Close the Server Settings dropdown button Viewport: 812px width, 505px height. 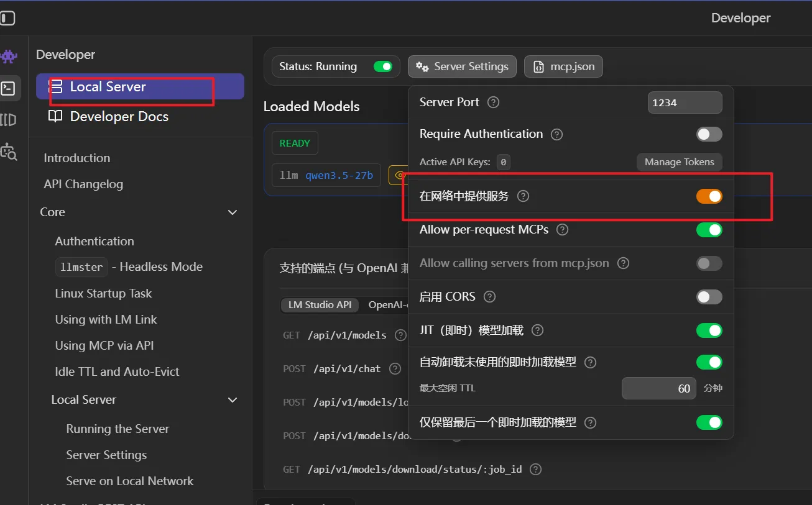[x=462, y=66]
